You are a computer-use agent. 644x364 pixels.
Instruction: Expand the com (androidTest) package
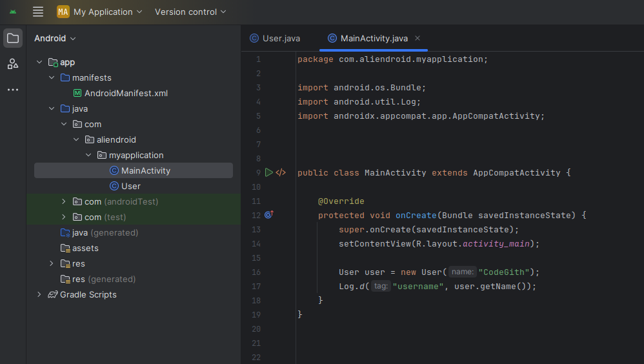tap(64, 201)
